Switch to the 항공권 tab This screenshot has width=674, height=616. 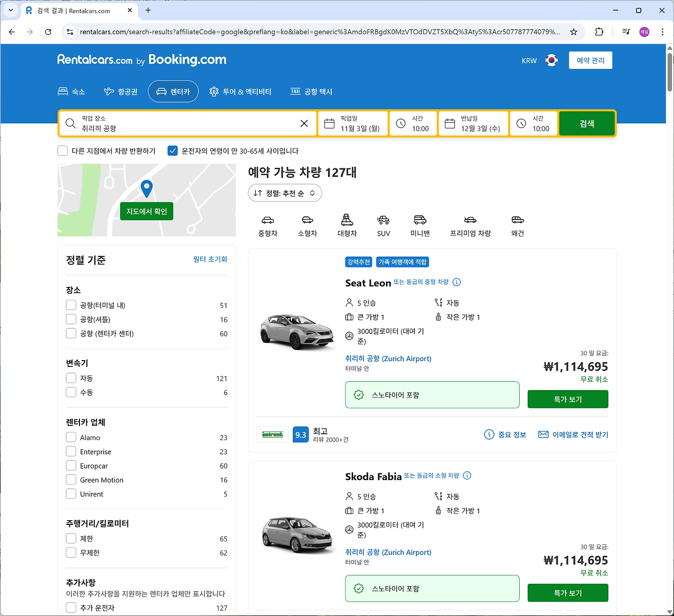click(x=121, y=92)
